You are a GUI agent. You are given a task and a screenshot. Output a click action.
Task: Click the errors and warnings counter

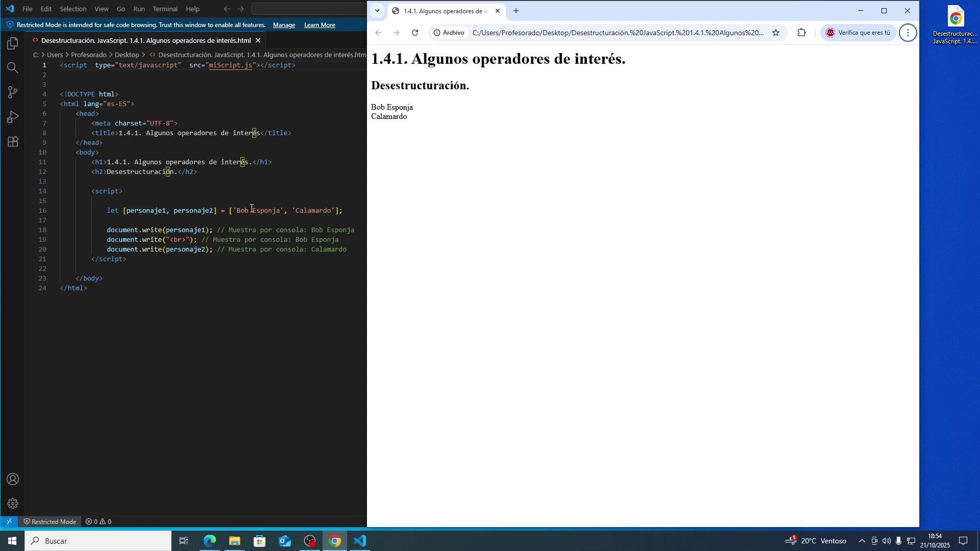[x=99, y=521]
